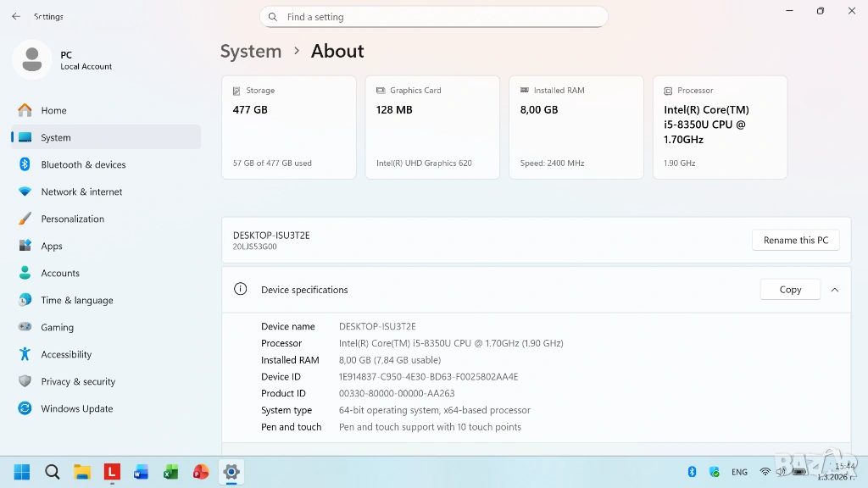Open Gaming settings
The height and width of the screenshot is (488, 868).
tap(57, 327)
